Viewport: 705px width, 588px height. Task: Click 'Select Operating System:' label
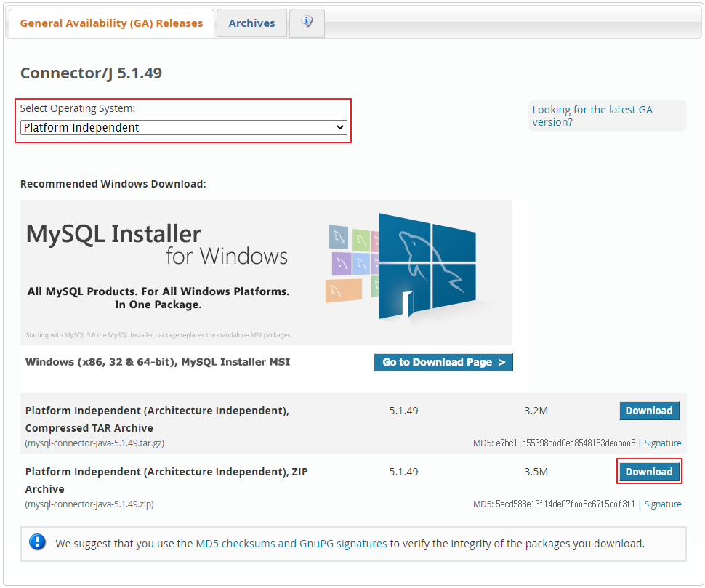click(78, 109)
